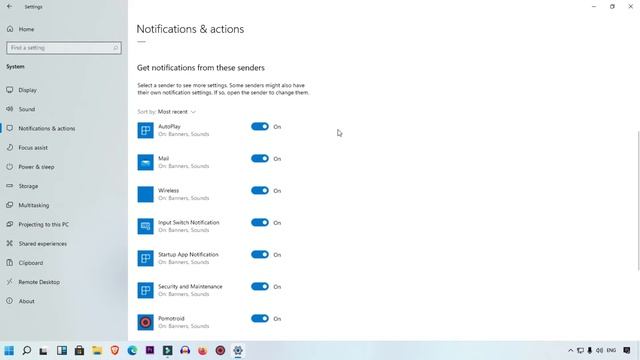
Task: Click the microphone tray icon
Action: [589, 350]
